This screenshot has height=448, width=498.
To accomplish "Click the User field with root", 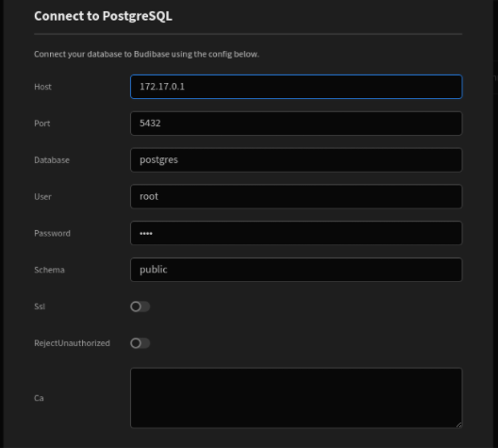I will pos(296,196).
